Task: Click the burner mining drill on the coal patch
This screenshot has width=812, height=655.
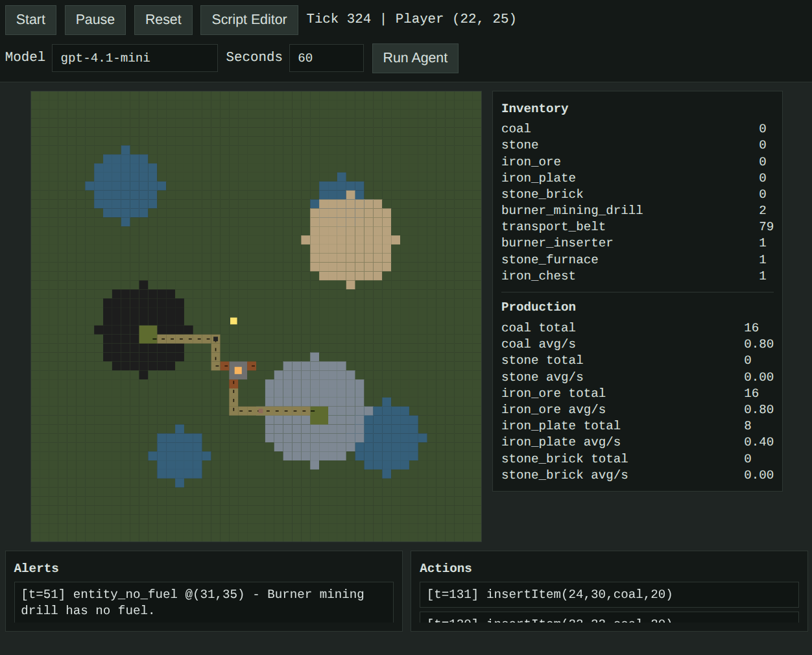Action: [x=148, y=335]
